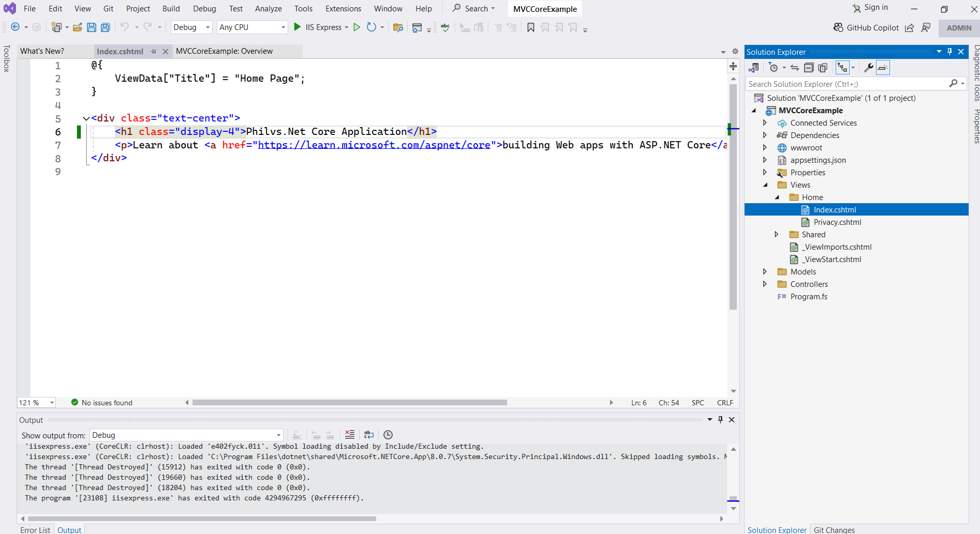
Task: Click the ADMIN button
Action: (x=959, y=28)
